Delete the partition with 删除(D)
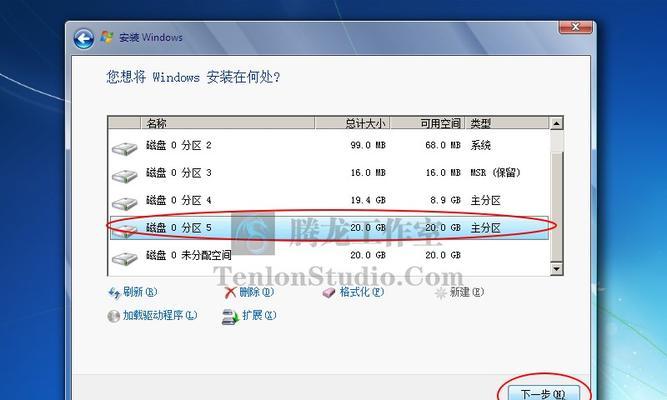Screen dimensions: 667x400 [x=257, y=292]
